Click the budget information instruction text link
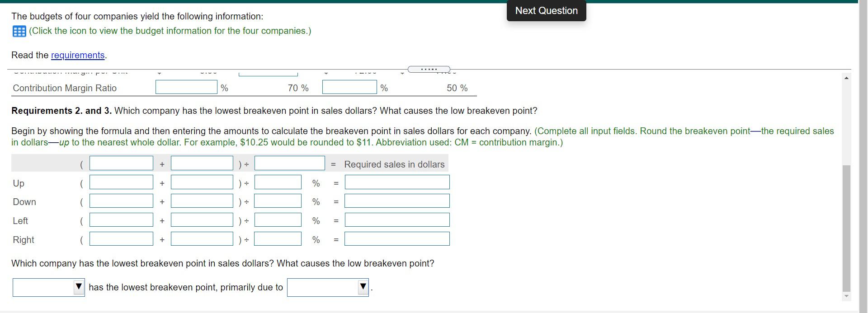Viewport: 868px width, 313px height. [x=170, y=31]
